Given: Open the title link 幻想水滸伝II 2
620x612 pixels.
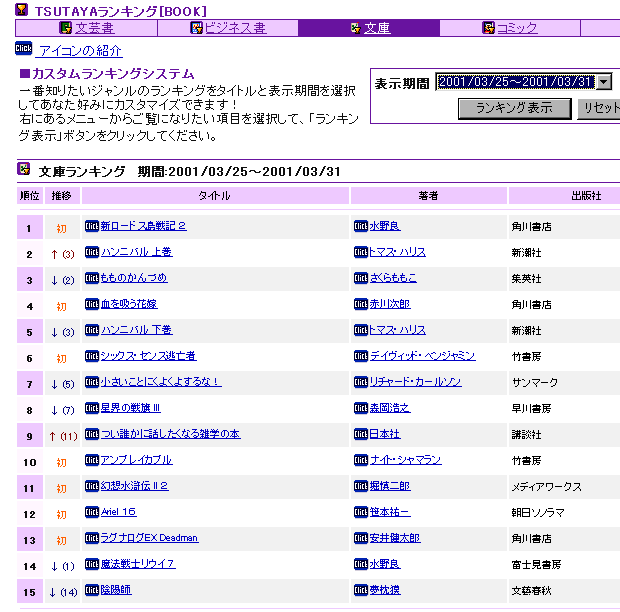Looking at the screenshot, I should click(134, 486).
